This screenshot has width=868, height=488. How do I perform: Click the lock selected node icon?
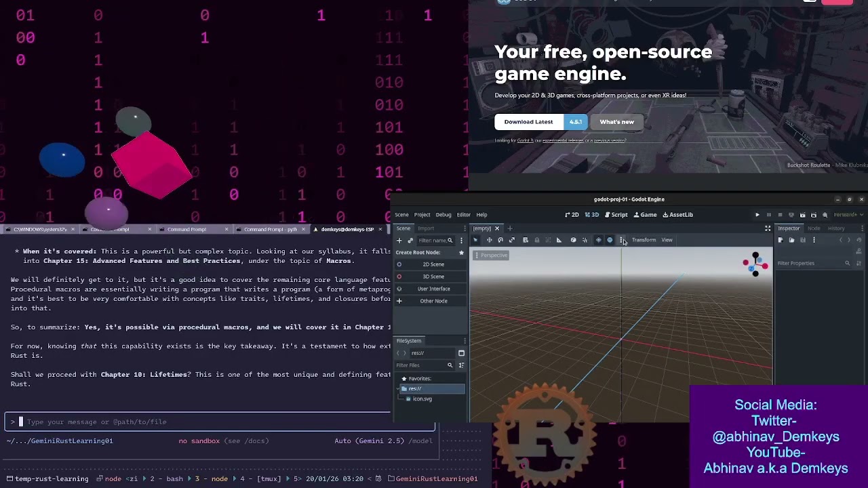point(537,240)
